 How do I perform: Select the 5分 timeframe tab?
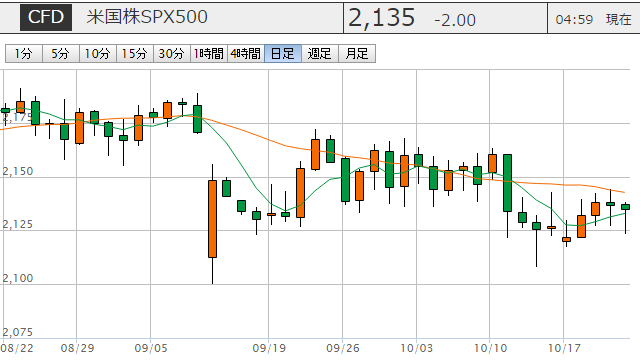(x=61, y=54)
